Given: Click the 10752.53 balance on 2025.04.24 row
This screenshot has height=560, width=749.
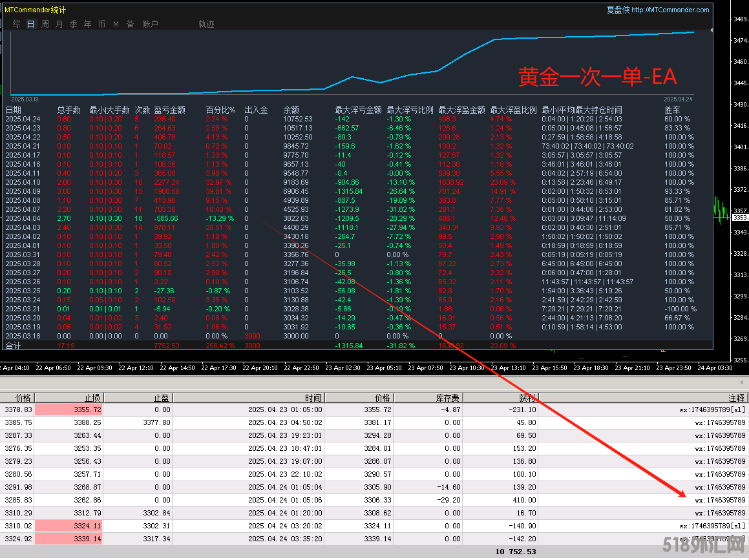Looking at the screenshot, I should (x=297, y=119).
